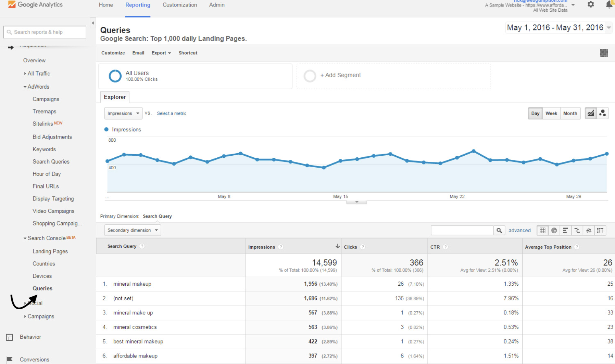Screen dimensions: 615x364
Task: Click the grid widget icon near Shortcut row
Action: pos(604,53)
